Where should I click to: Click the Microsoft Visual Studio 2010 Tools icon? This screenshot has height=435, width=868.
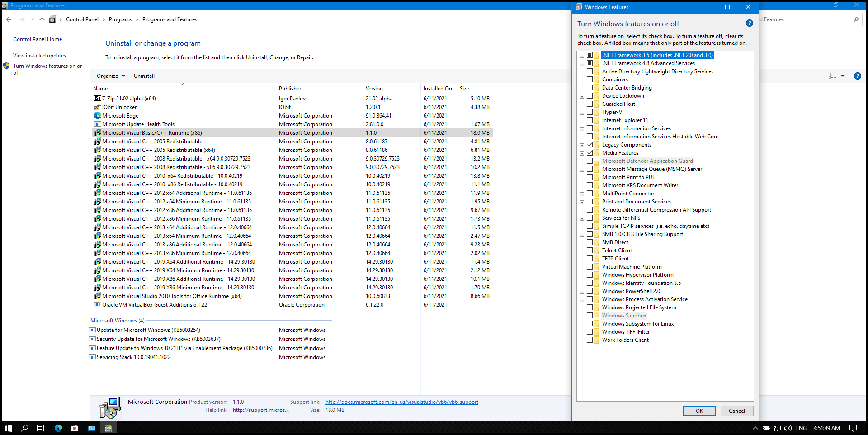click(x=97, y=296)
